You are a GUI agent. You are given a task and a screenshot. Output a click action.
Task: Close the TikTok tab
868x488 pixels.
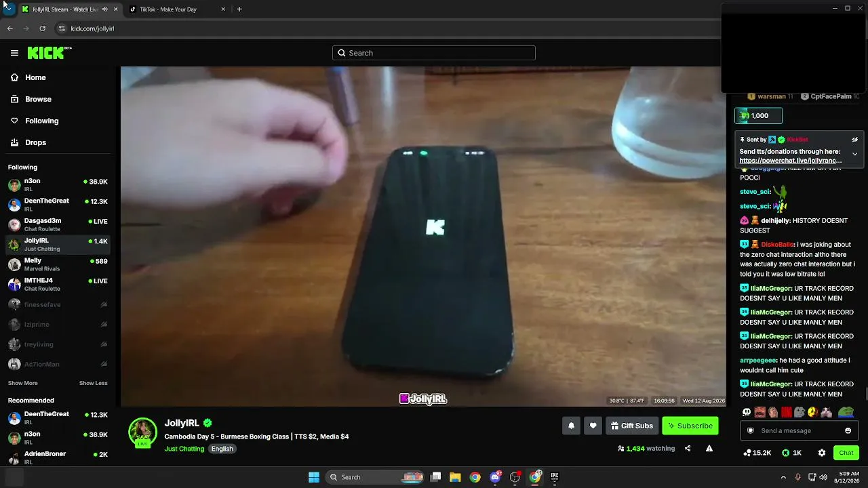[223, 9]
